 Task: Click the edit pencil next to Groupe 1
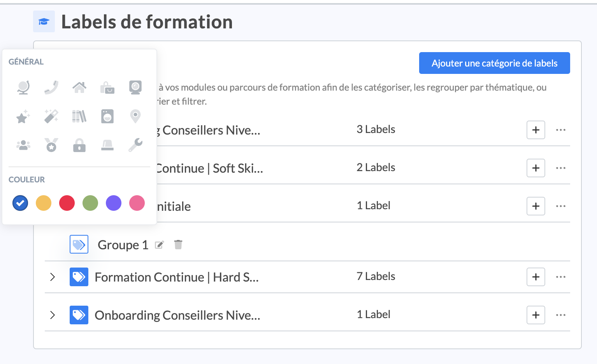point(159,245)
